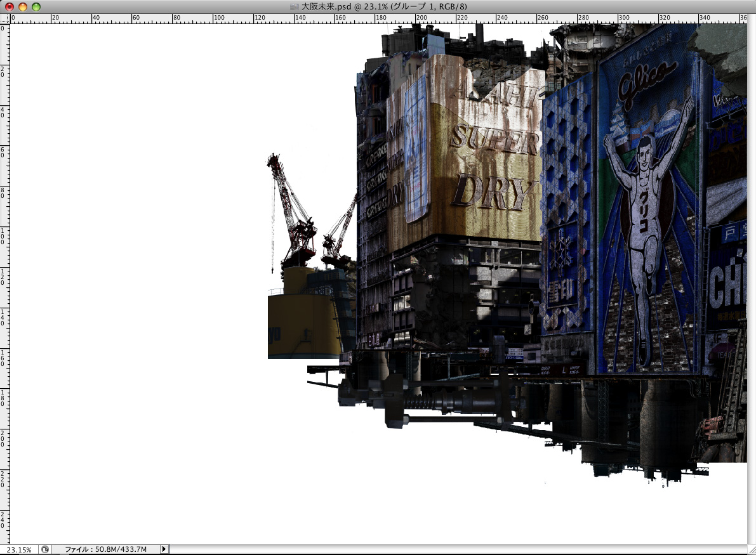Click the 23.15% zoom level field
This screenshot has width=756, height=555.
click(x=19, y=550)
